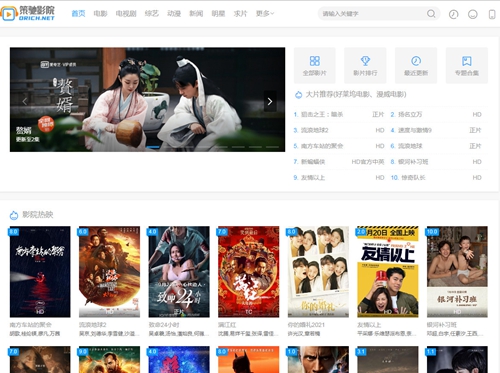Click the keyword search input field

coord(373,14)
